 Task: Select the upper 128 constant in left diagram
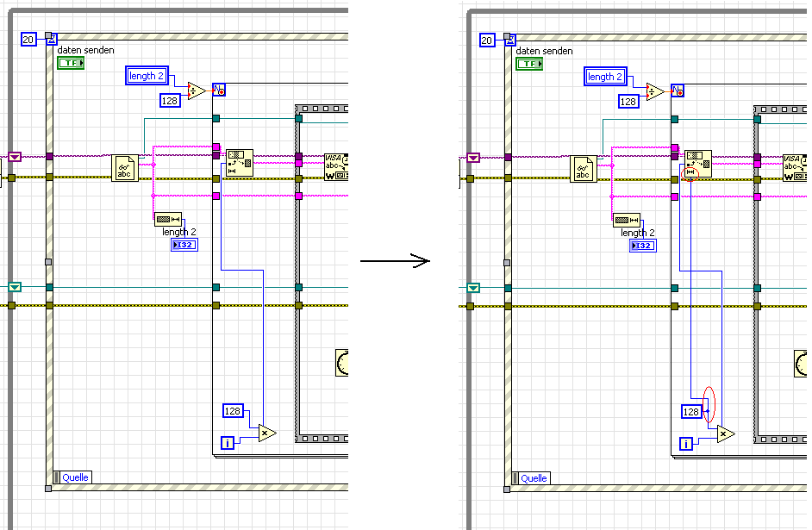click(x=170, y=101)
